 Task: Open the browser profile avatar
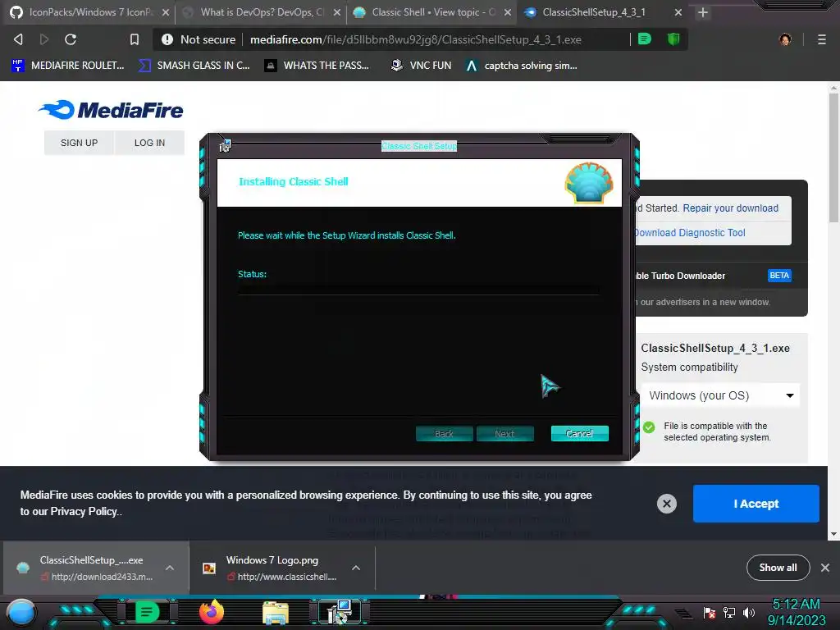[x=785, y=39]
